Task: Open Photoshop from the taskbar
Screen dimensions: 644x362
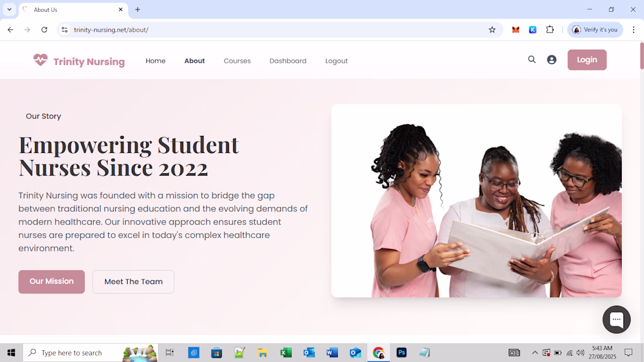Action: click(401, 353)
